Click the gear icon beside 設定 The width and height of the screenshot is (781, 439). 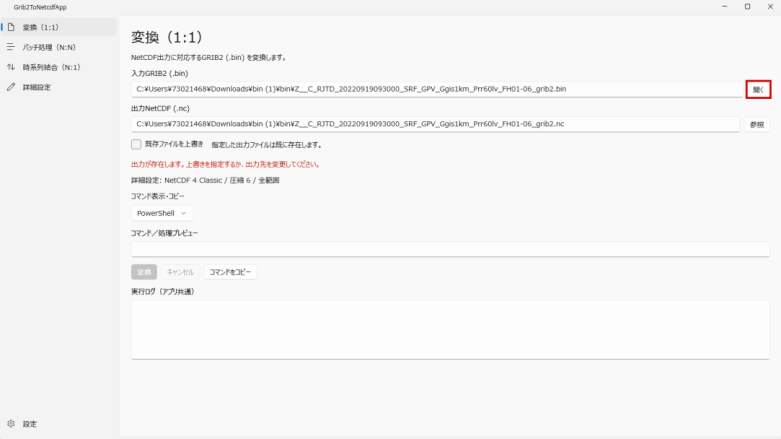click(11, 424)
